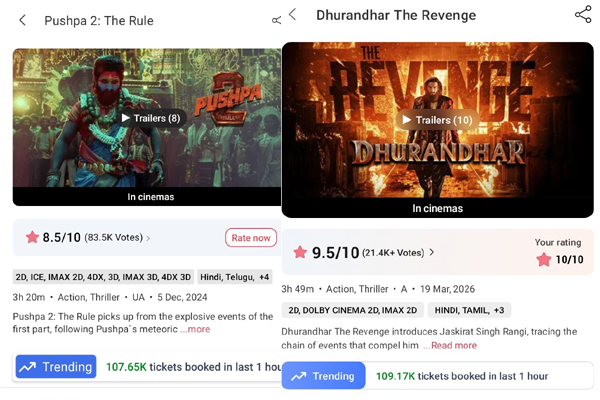Open Pushpa 2 formats tag 2D, ICE, IMAX 2D
This screenshot has width=600, height=400.
click(103, 277)
